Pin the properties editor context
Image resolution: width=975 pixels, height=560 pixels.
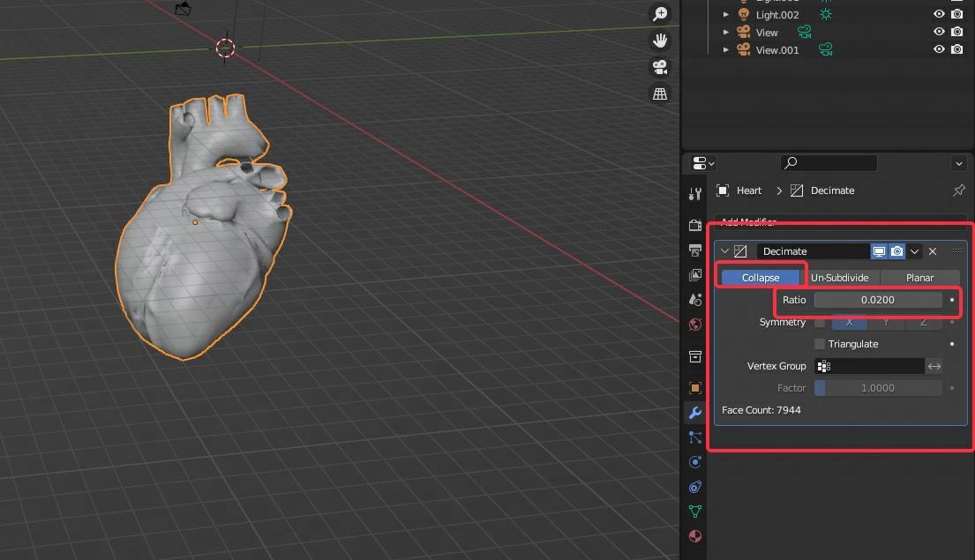click(x=959, y=190)
